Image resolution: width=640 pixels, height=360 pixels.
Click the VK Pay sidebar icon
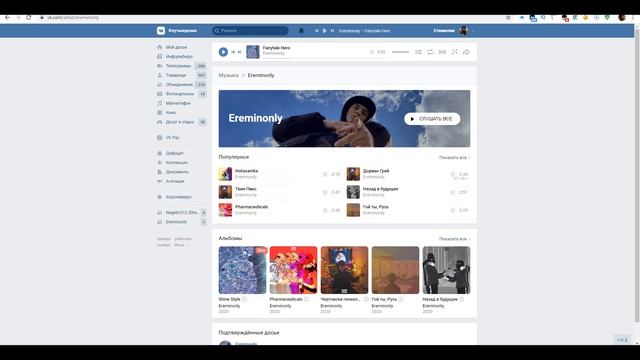160,138
